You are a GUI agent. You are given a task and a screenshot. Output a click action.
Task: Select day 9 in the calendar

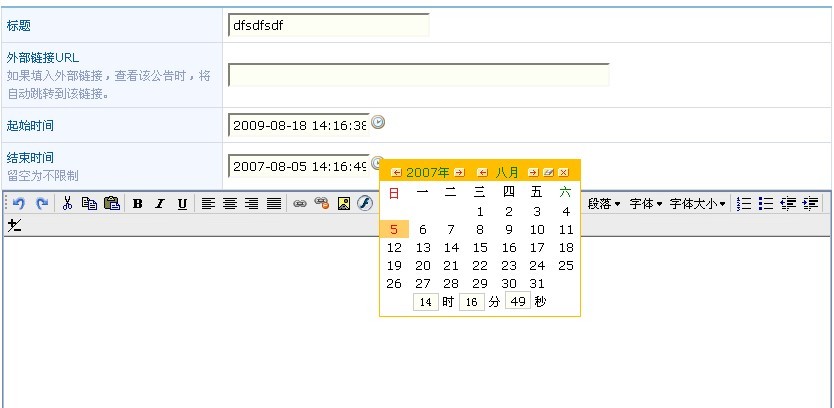508,229
